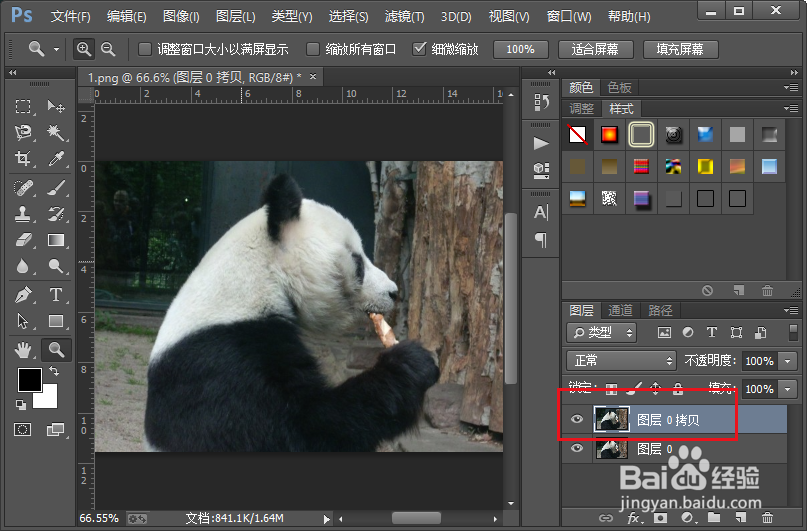Reset to default foreground/background colors
This screenshot has height=531, width=807.
click(21, 405)
